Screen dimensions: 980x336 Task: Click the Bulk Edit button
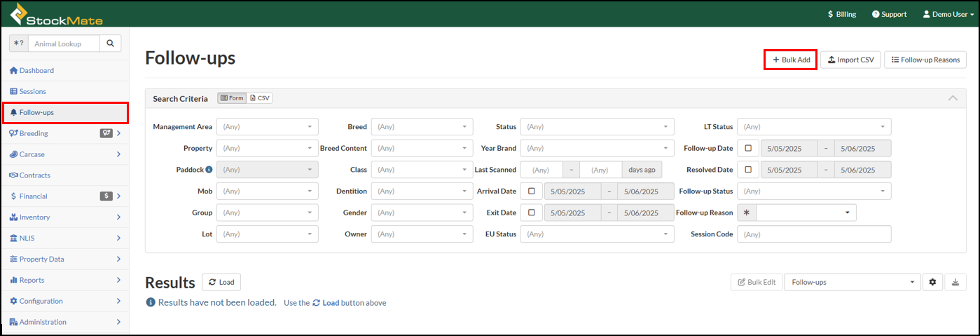pyautogui.click(x=756, y=282)
